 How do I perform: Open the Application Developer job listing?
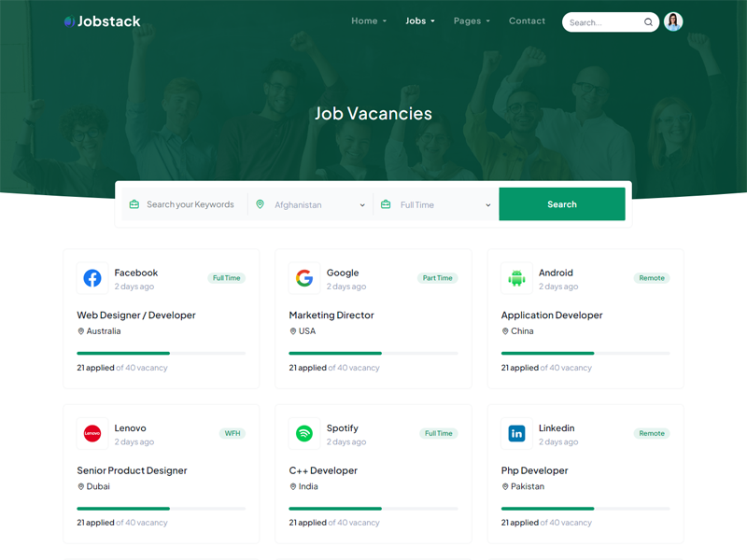[x=552, y=315]
